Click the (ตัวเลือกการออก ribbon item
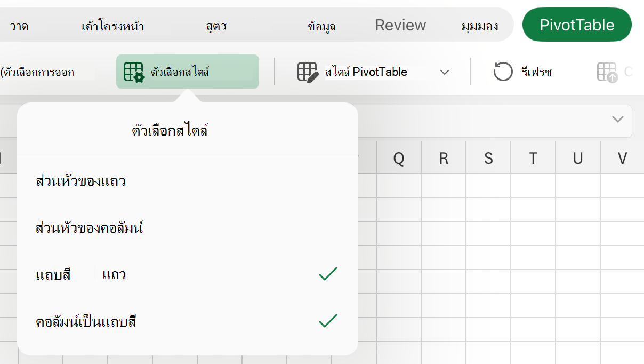Viewport: 644px width, 364px height. [x=37, y=72]
